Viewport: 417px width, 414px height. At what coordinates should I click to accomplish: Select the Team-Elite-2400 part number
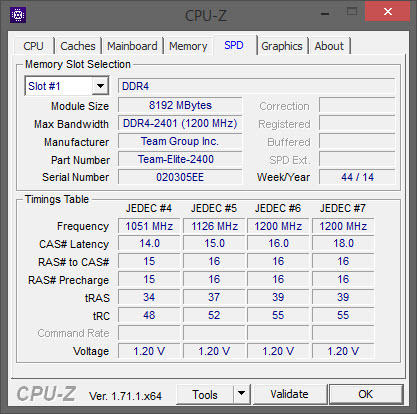click(x=180, y=159)
